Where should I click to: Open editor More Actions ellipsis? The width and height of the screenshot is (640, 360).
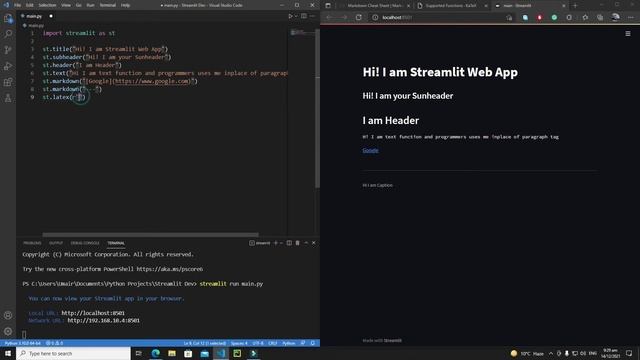tap(312, 16)
